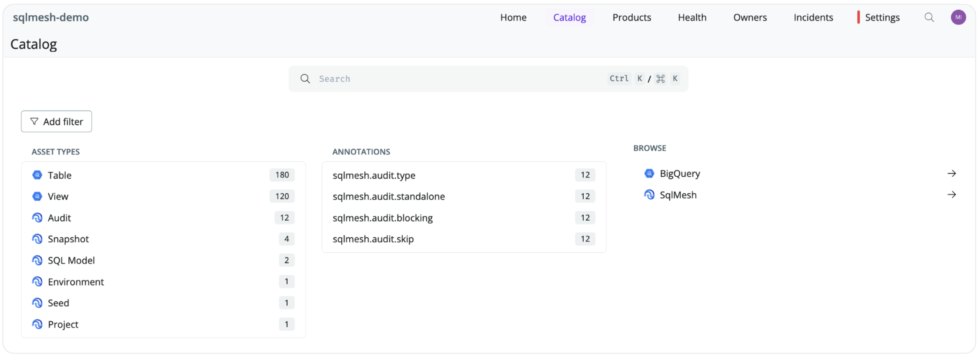Go to the Products tab
Image resolution: width=980 pixels, height=360 pixels.
(x=632, y=17)
